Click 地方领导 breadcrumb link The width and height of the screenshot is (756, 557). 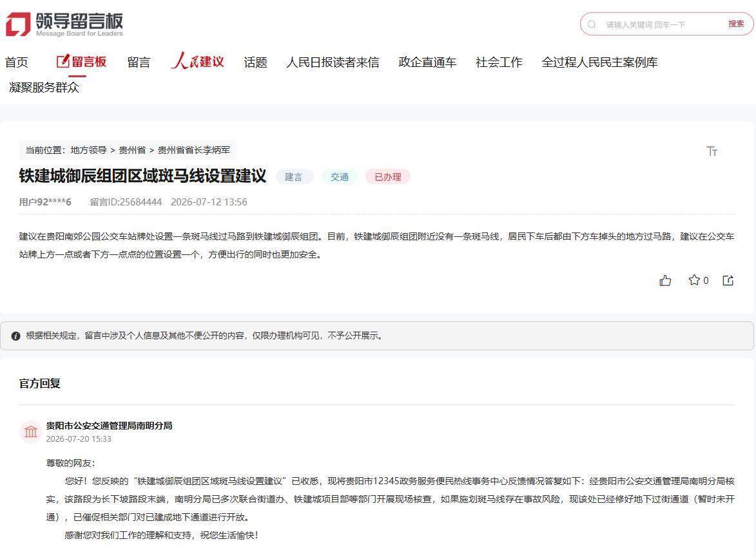coord(89,150)
